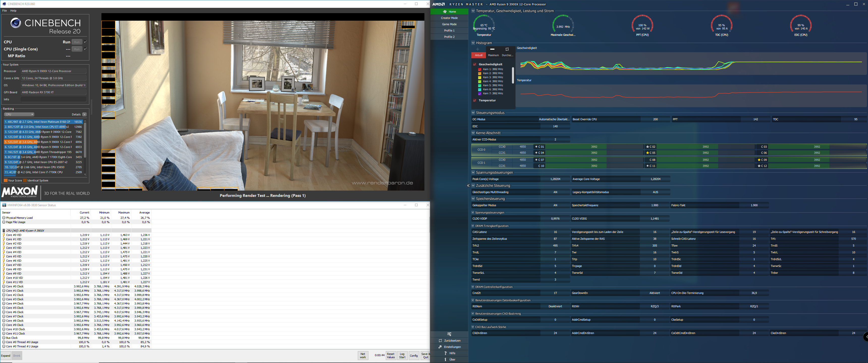Viewport: 868px width, 363px height.
Task: Open Einstellungen gear settings
Action: tap(440, 347)
